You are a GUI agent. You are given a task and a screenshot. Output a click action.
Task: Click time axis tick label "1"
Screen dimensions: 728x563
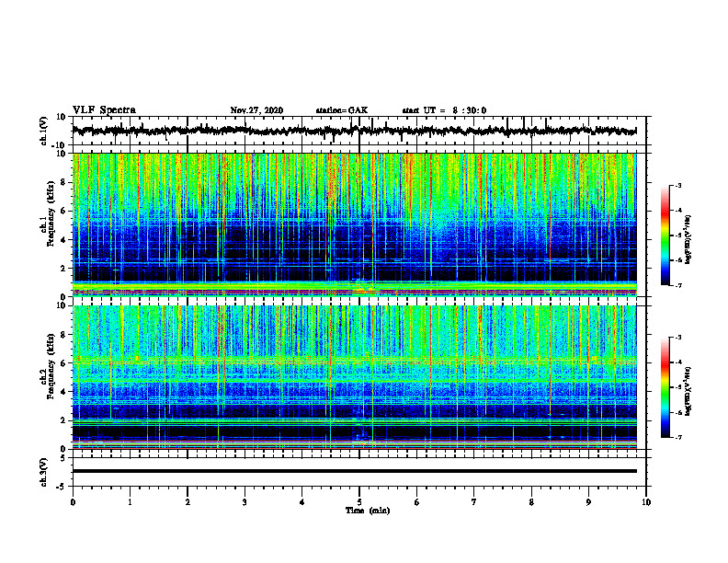[x=130, y=502]
